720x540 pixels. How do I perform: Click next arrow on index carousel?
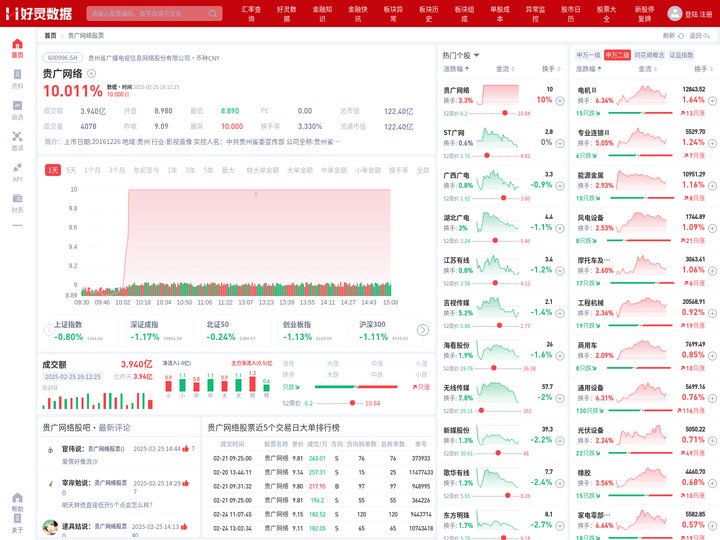point(423,330)
